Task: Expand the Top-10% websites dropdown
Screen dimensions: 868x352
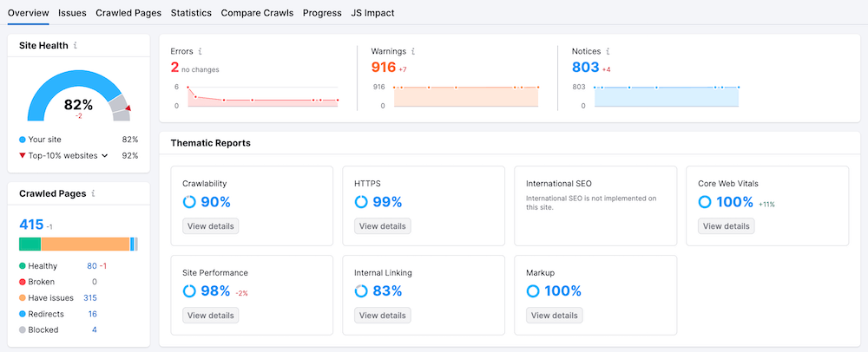Action: (104, 156)
